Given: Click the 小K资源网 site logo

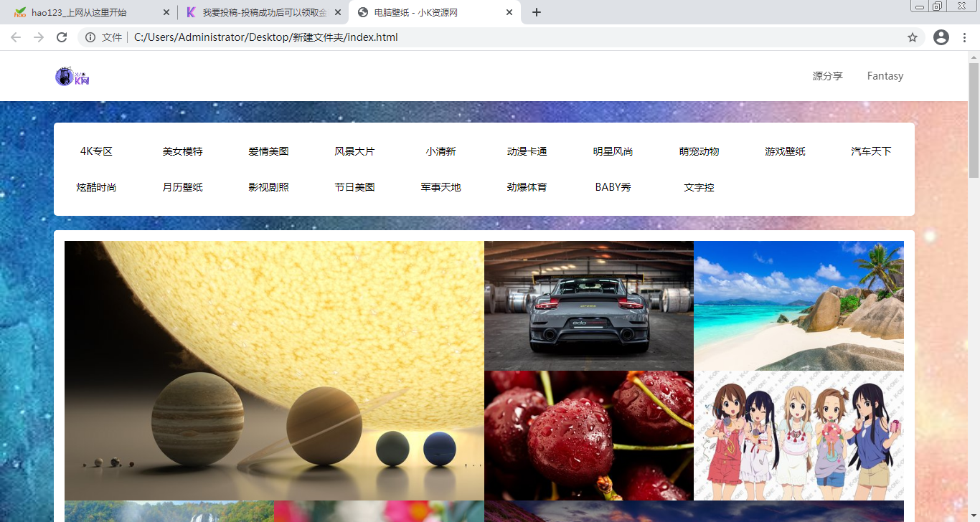Looking at the screenshot, I should 71,76.
